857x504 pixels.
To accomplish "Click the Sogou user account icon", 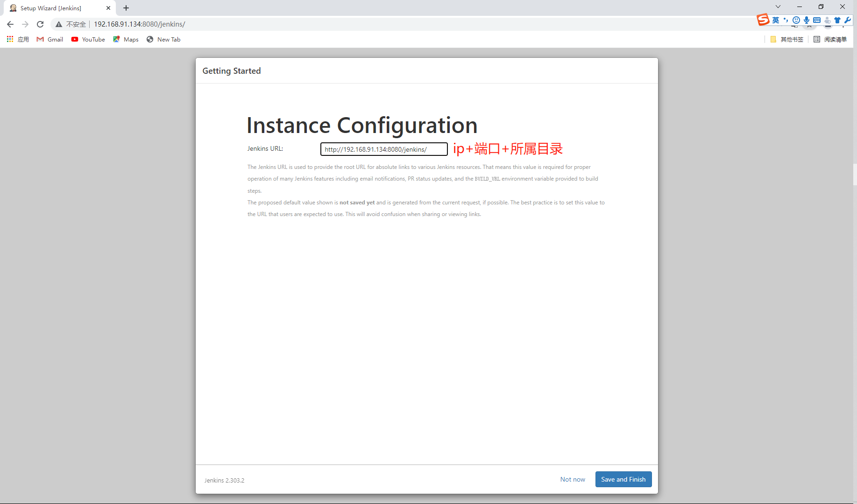I will click(x=827, y=20).
